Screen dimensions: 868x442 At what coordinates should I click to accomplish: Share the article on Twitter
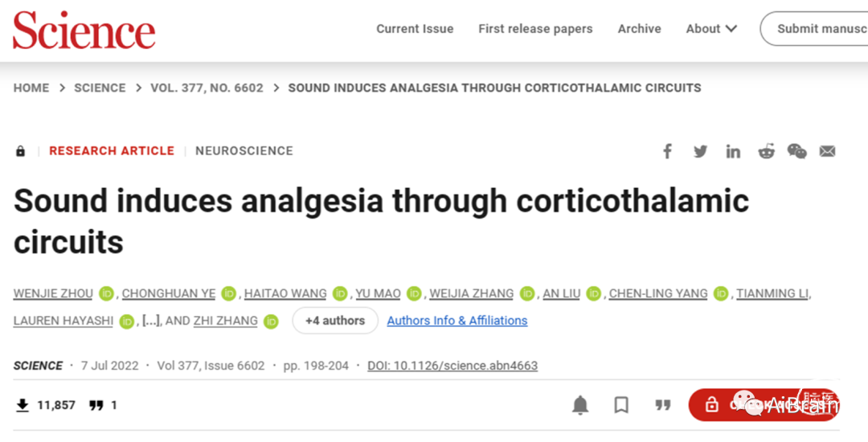click(700, 151)
